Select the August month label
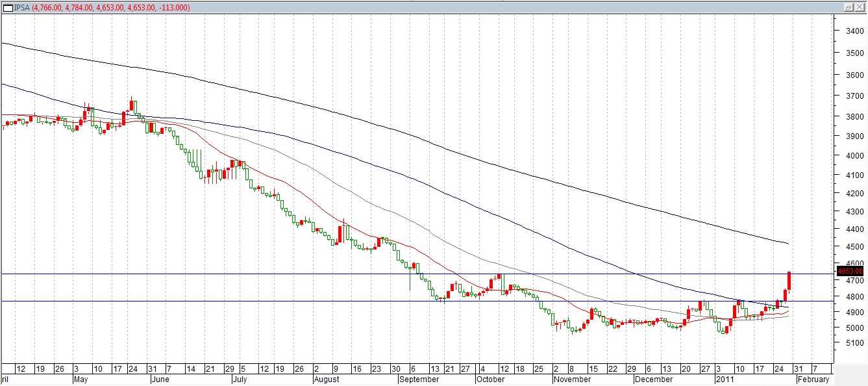The image size is (868, 386). [327, 380]
